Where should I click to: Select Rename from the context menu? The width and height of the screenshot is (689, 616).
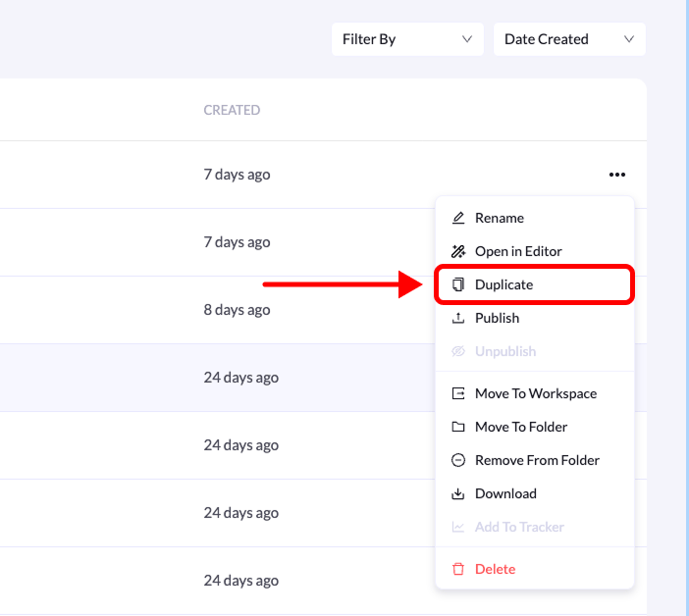coord(534,218)
